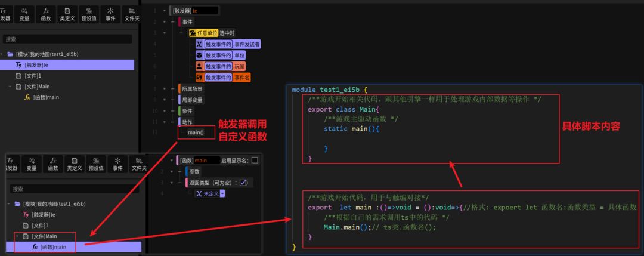Collapse the [文件]Main node in upper tree
This screenshot has width=644, height=256.
10,87
